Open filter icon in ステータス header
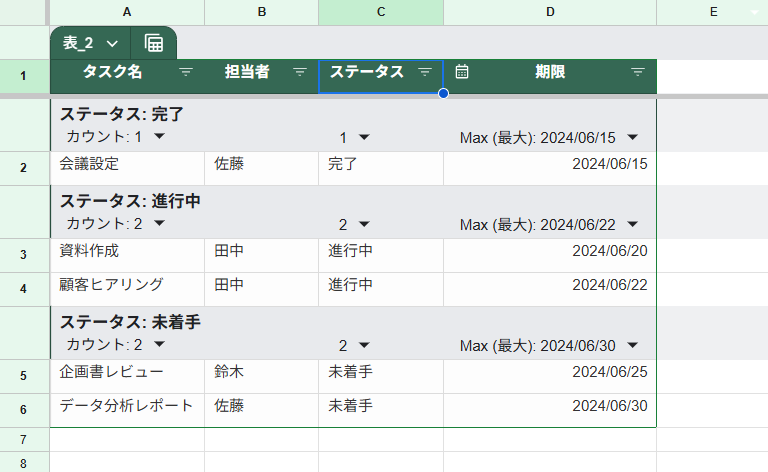 tap(425, 72)
